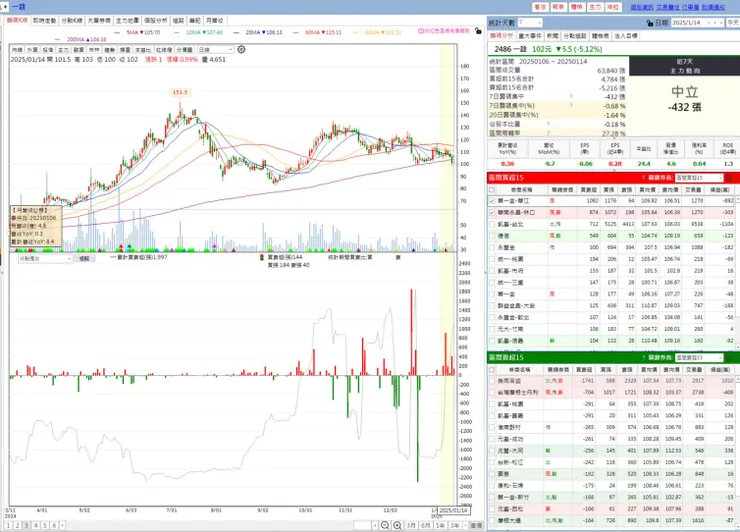This screenshot has width=740, height=532.
Task: Open the 分點進出 dropdown under the chart
Action: 45,259
